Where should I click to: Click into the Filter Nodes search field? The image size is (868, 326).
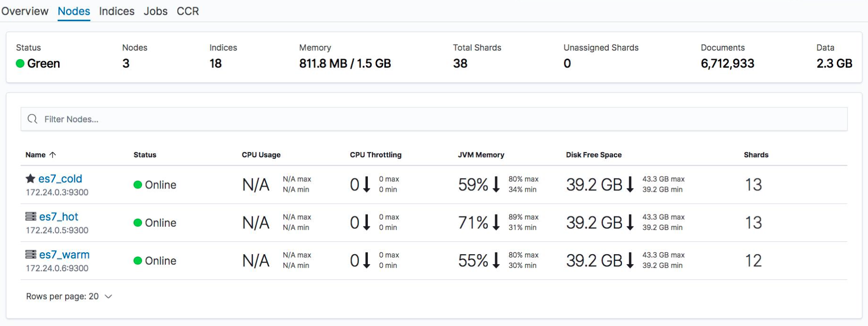tap(434, 119)
